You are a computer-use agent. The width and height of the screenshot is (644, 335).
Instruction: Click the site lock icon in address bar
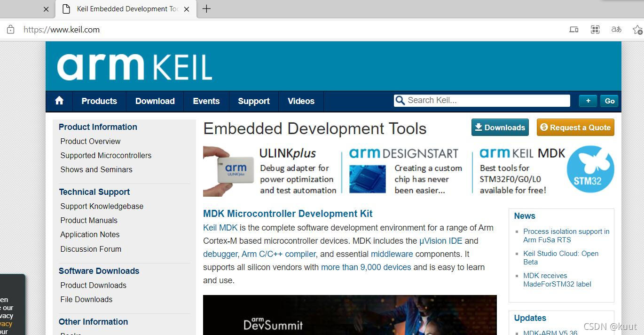coord(10,30)
